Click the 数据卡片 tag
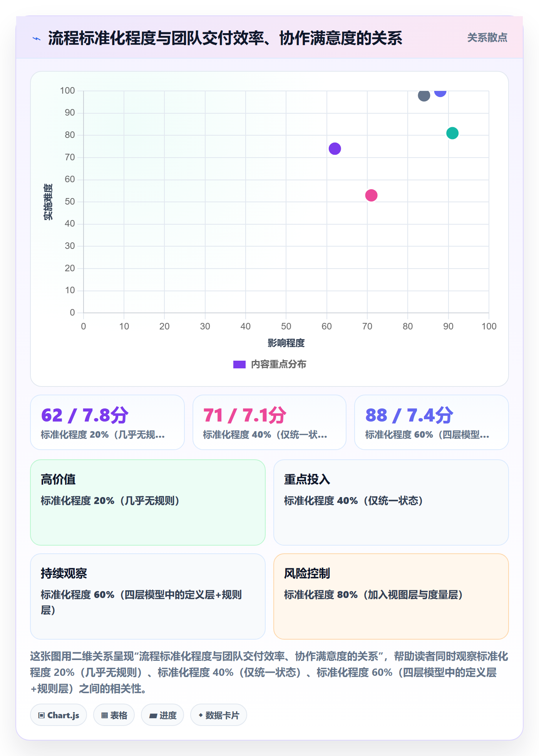This screenshot has height=756, width=539. (x=219, y=715)
